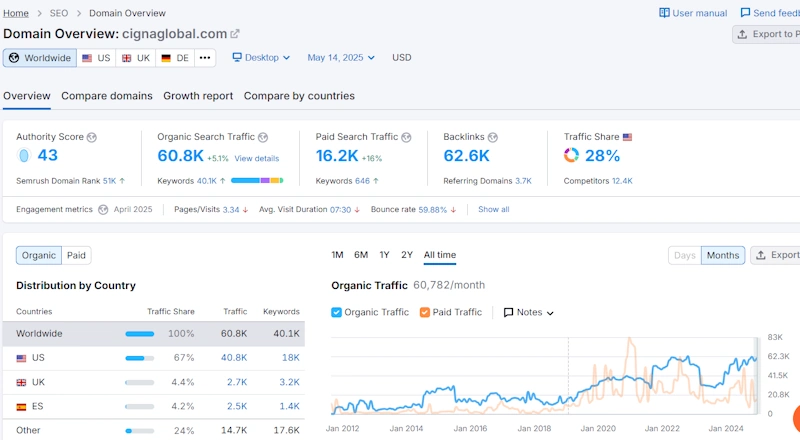Open the Overview tab
This screenshot has width=800, height=440.
(27, 96)
